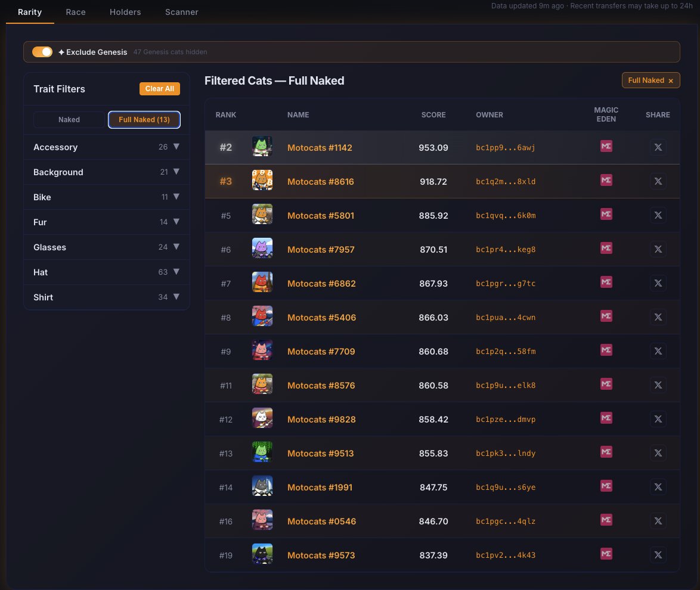Switch to the Scanner tab

[181, 12]
